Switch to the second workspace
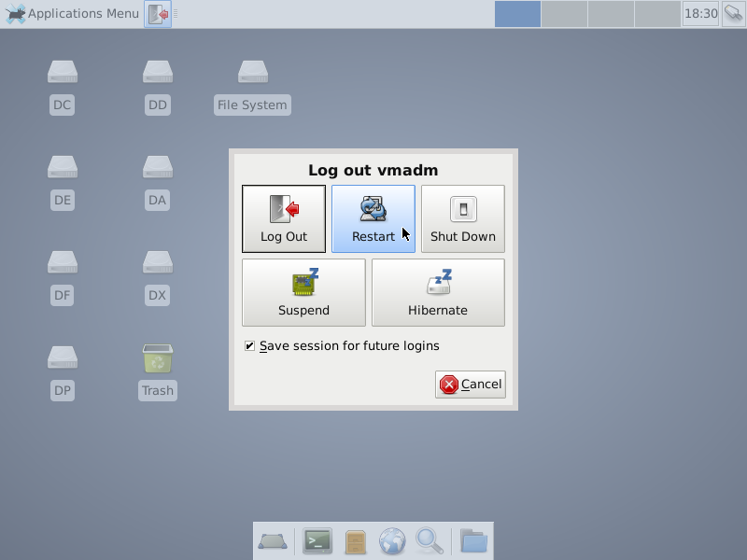 pos(564,14)
